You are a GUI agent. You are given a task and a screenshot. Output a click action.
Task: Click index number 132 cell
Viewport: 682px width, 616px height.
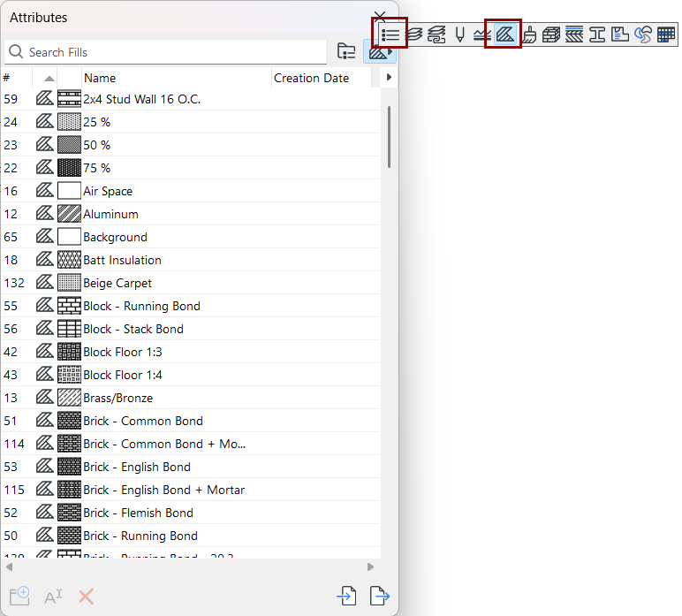click(14, 283)
